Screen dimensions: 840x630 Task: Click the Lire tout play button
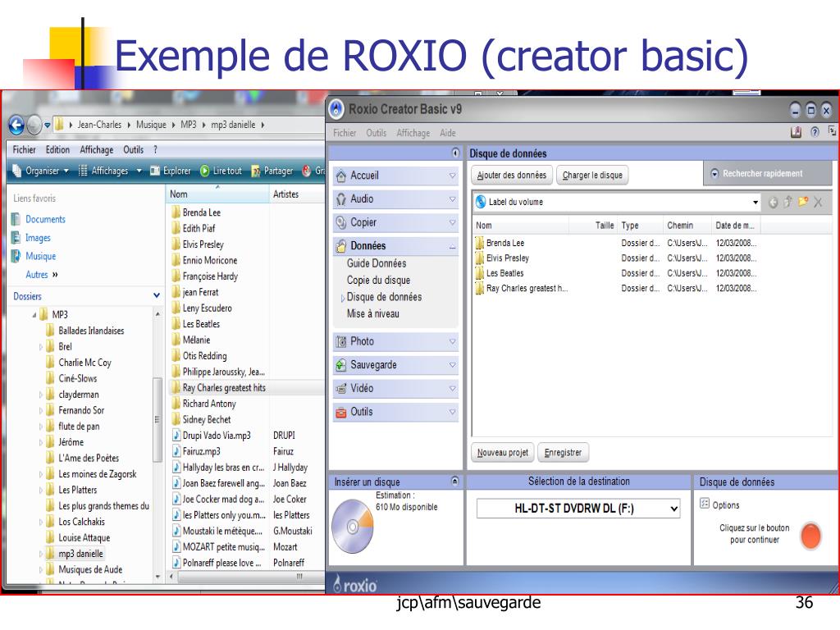click(x=221, y=171)
